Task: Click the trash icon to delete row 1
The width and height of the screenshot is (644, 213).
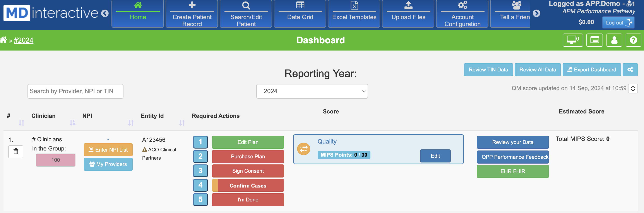Action: [x=16, y=152]
